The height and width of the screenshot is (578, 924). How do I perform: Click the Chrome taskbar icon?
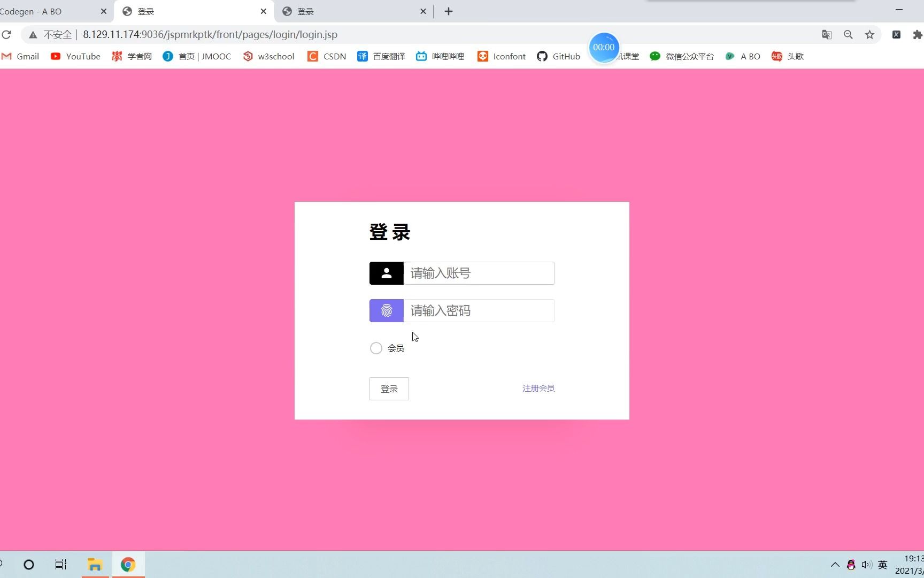(x=128, y=565)
